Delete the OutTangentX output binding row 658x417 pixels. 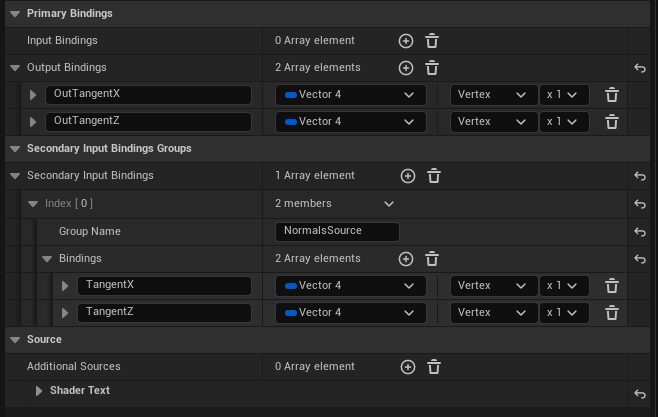tap(612, 95)
